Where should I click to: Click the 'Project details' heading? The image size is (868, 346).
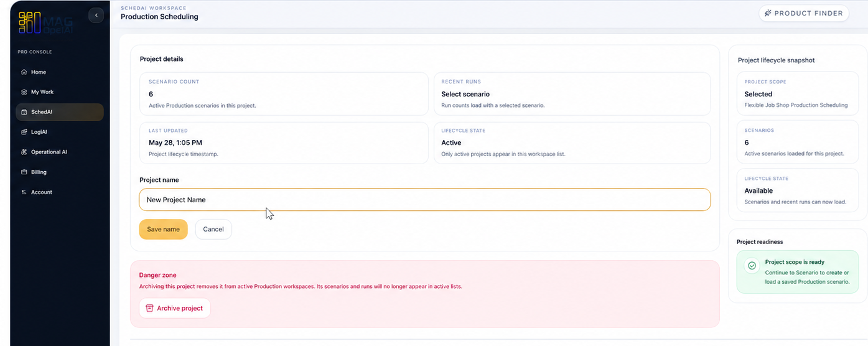(162, 59)
